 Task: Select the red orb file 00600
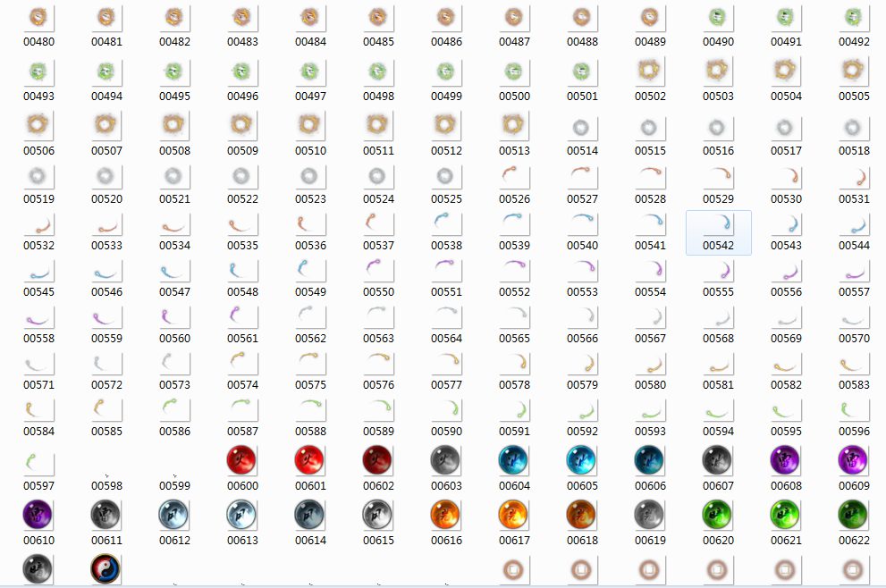(x=241, y=461)
